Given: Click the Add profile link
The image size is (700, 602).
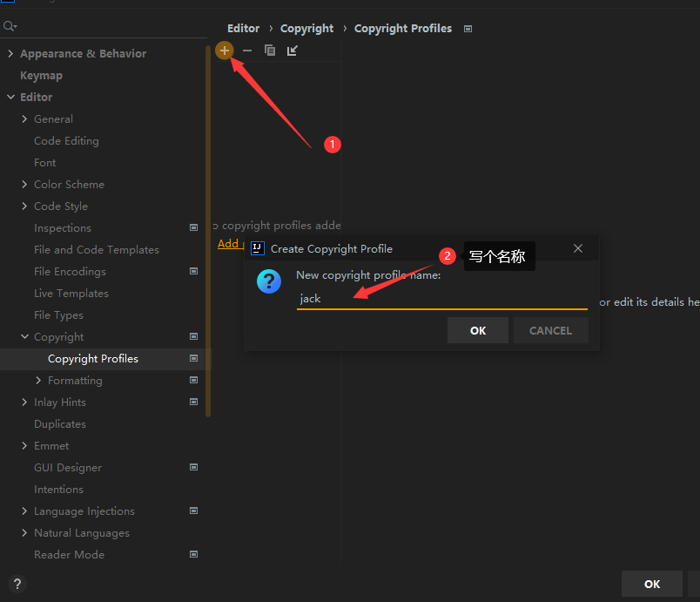Looking at the screenshot, I should click(231, 244).
